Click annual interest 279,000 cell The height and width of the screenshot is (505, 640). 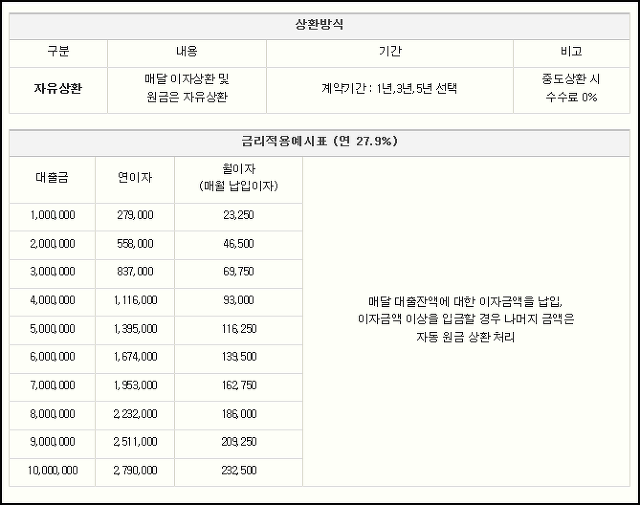(x=135, y=217)
